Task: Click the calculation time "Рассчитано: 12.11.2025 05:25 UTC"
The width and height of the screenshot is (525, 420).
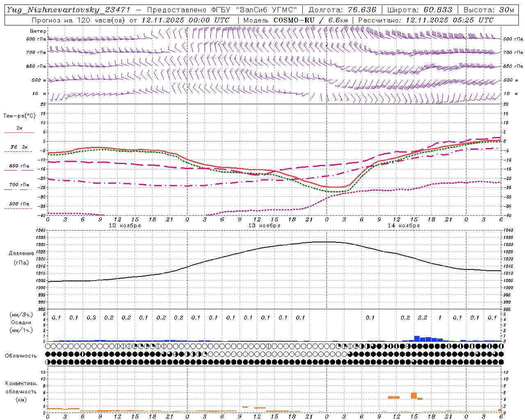Action: tap(426, 20)
